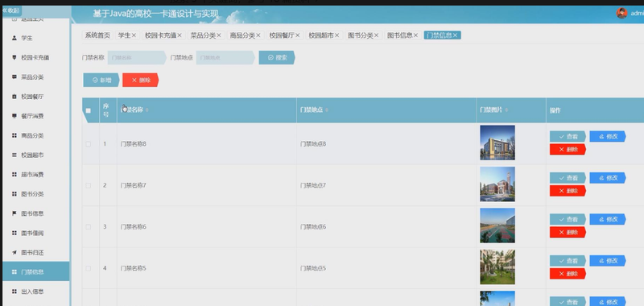
Task: Close the 学生 tab with its X
Action: [x=134, y=35]
